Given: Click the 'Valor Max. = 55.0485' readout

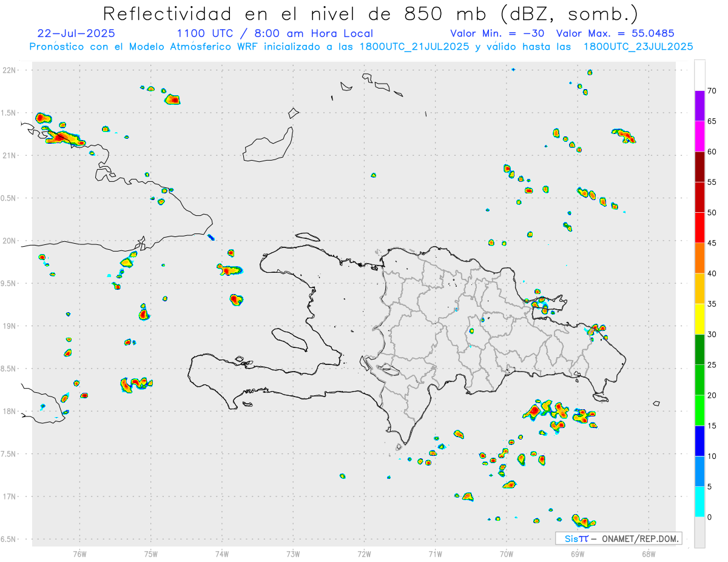Looking at the screenshot, I should click(x=615, y=33).
